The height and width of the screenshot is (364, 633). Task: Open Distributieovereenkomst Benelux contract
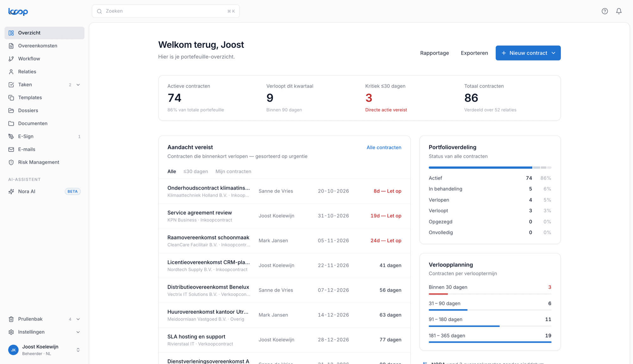point(284,290)
